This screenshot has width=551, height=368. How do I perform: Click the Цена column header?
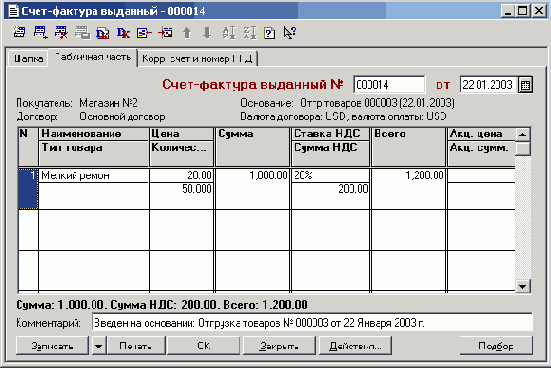[x=181, y=134]
